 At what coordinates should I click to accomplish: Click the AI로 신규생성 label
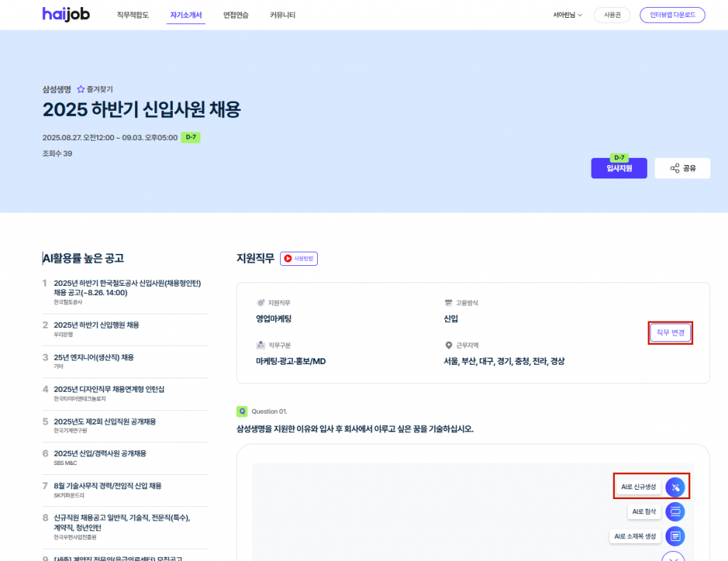(x=638, y=486)
